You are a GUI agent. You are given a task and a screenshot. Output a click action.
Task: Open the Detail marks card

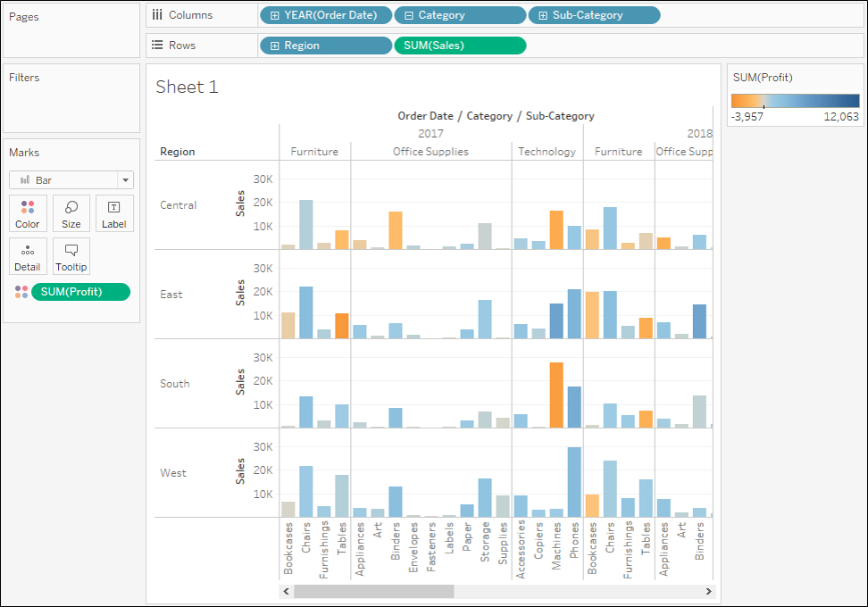[28, 256]
